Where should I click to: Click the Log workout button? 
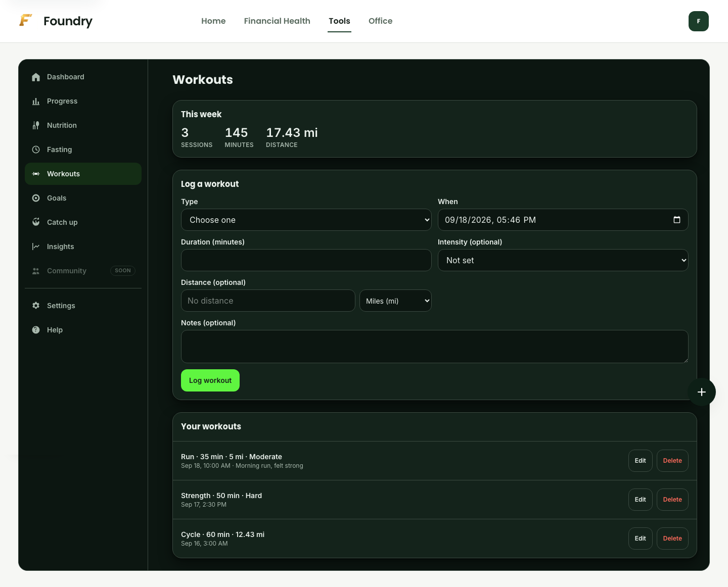(210, 380)
